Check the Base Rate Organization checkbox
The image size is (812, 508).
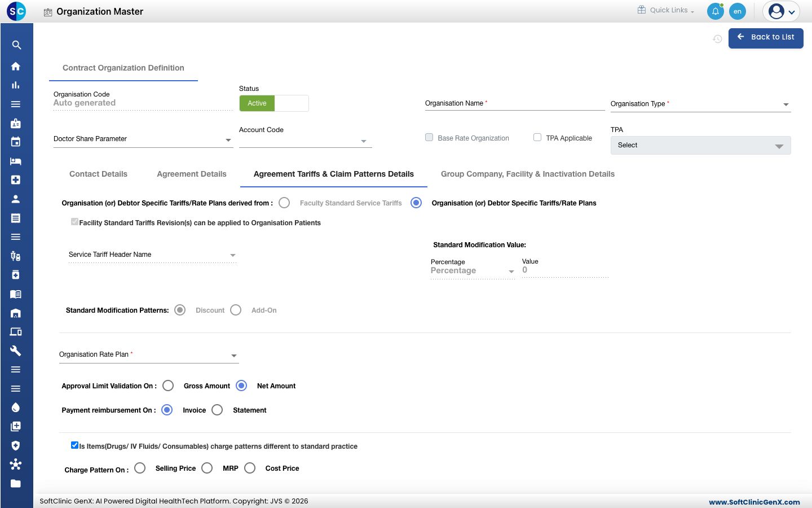pos(429,137)
